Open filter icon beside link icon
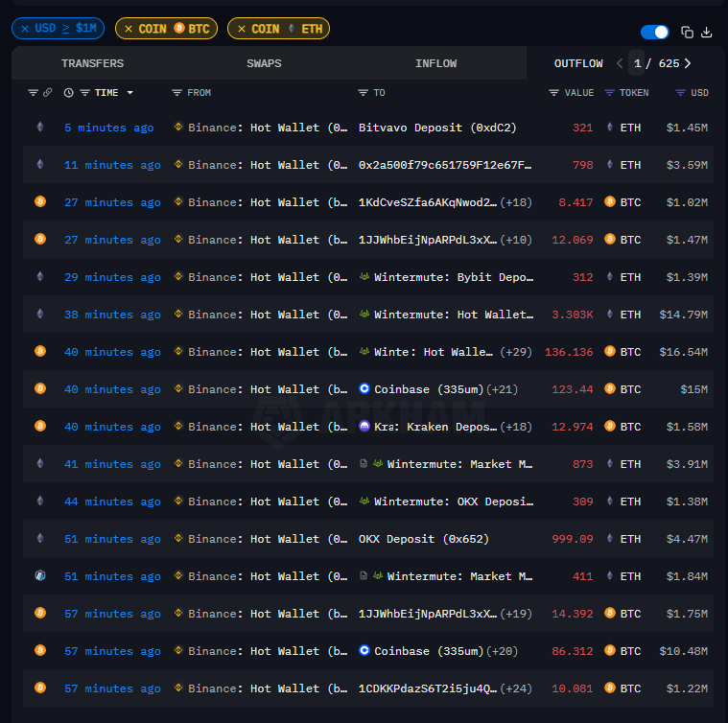This screenshot has width=728, height=723. [33, 93]
